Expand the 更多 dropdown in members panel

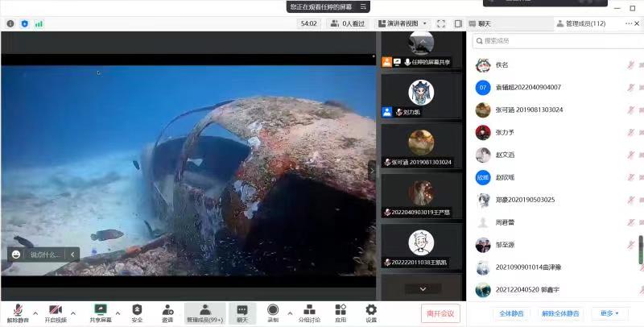610,313
